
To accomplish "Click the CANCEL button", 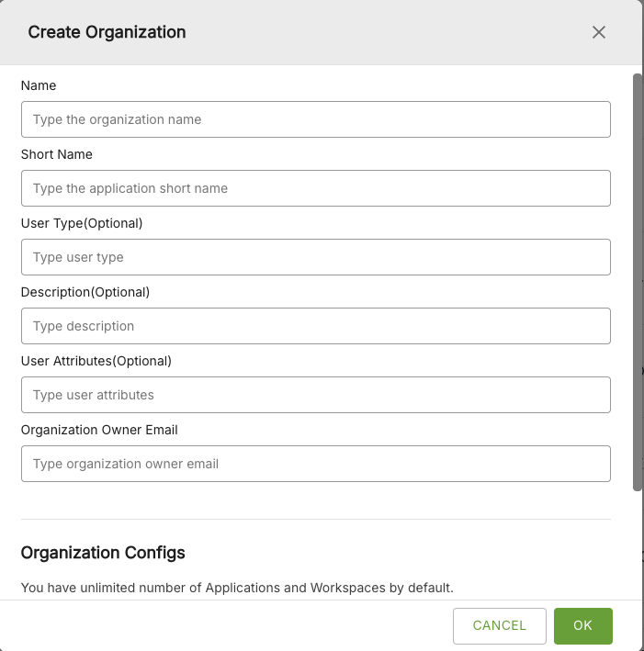I will [x=499, y=625].
